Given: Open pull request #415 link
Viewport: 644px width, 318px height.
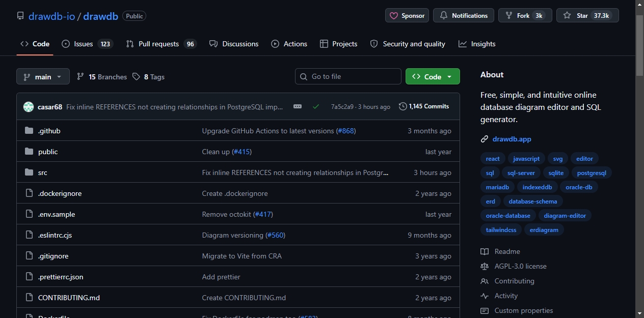Looking at the screenshot, I should tap(242, 152).
